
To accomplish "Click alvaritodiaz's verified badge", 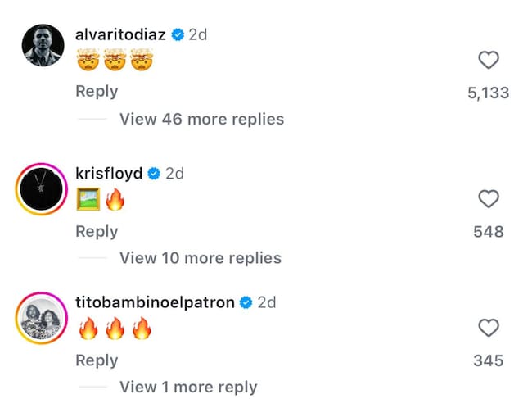I will 178,35.
